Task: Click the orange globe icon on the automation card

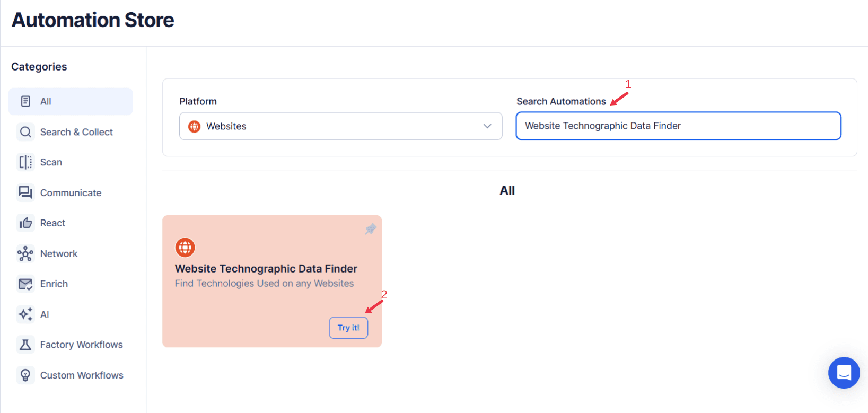Action: click(185, 247)
